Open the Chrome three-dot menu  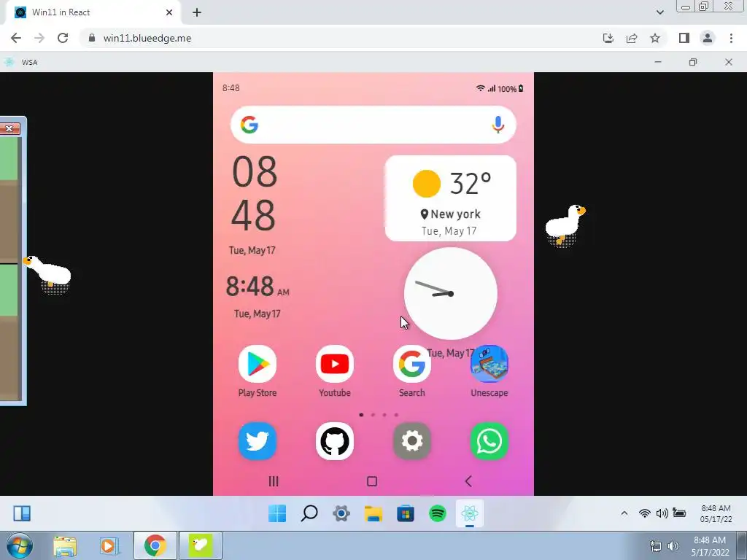pos(731,38)
